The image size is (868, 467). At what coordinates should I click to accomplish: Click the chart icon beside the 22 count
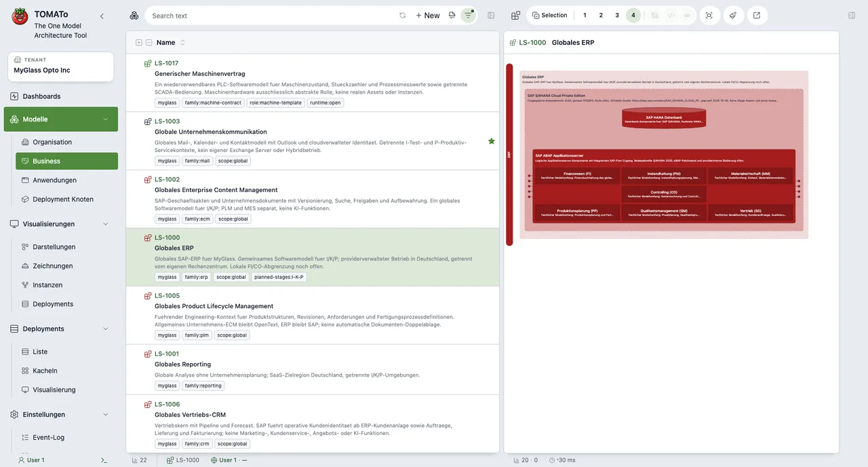pos(134,460)
